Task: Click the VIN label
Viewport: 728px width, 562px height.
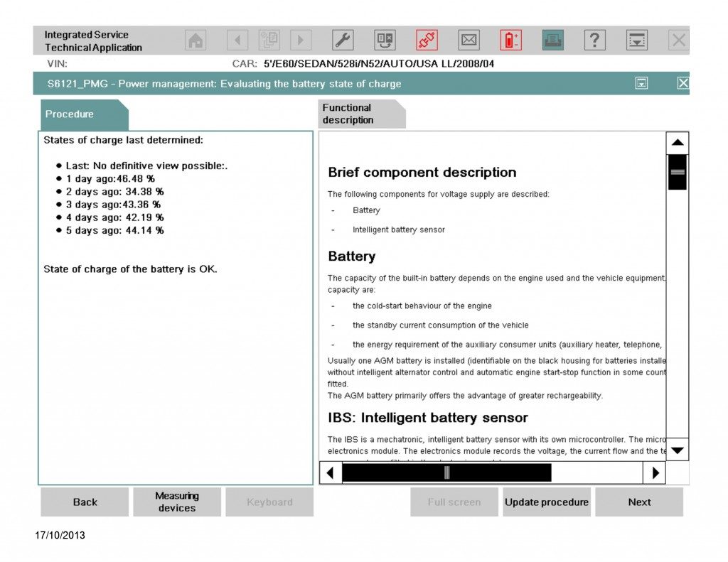Action: coord(57,63)
